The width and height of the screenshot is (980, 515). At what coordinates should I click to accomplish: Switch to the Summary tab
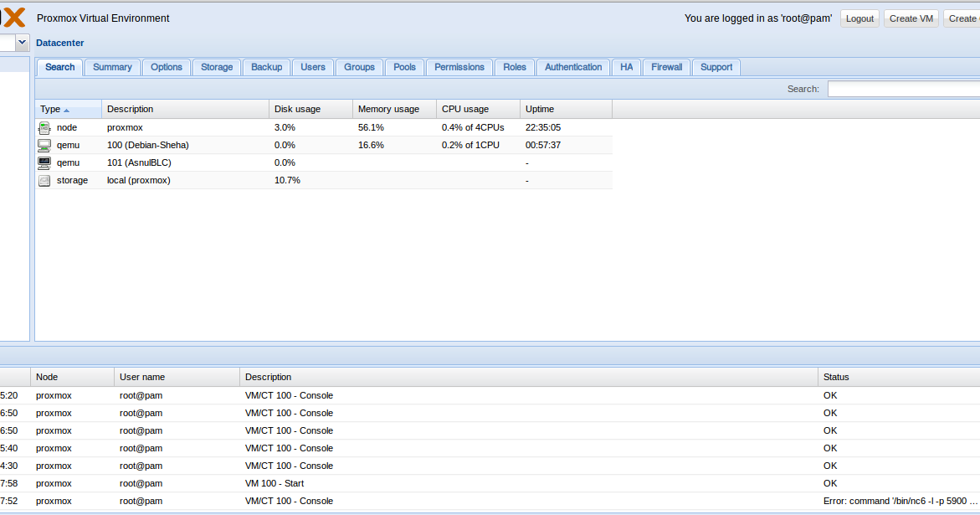pyautogui.click(x=112, y=67)
